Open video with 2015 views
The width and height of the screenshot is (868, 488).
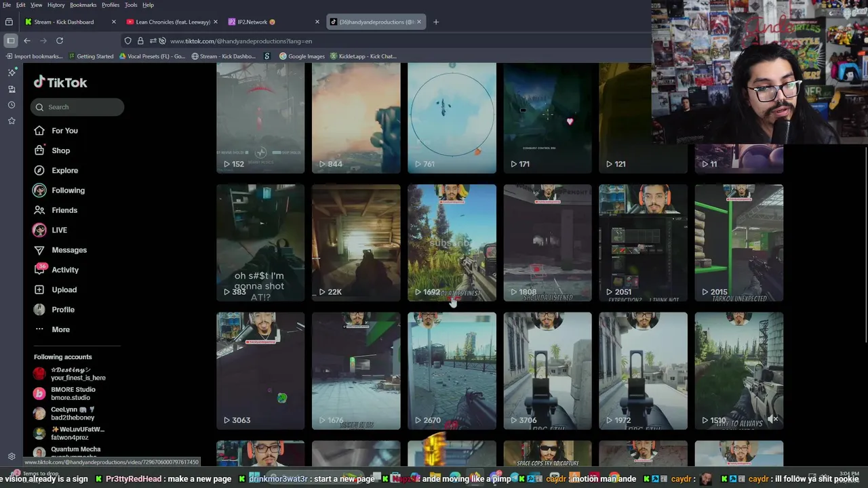(738, 243)
